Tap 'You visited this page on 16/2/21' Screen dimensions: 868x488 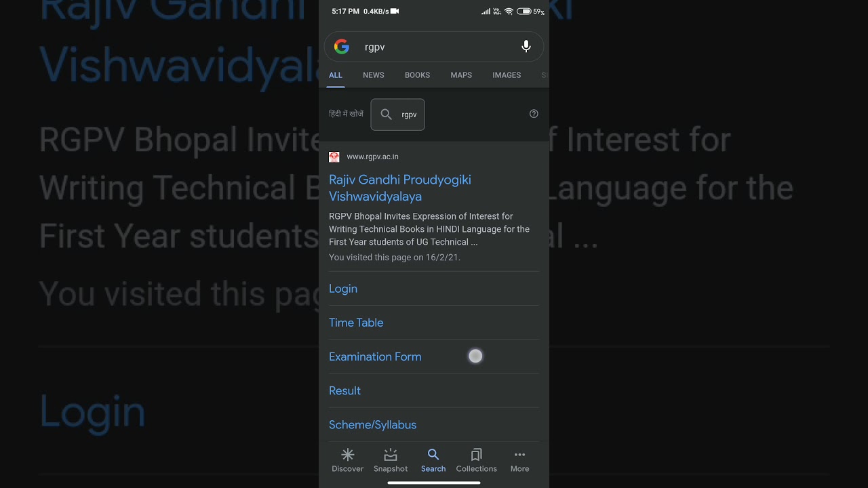[x=395, y=258]
